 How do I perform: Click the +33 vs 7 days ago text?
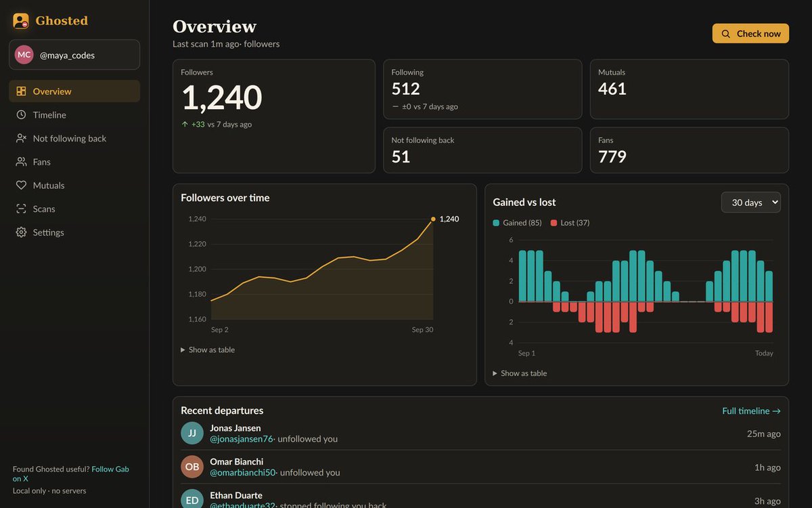click(221, 125)
